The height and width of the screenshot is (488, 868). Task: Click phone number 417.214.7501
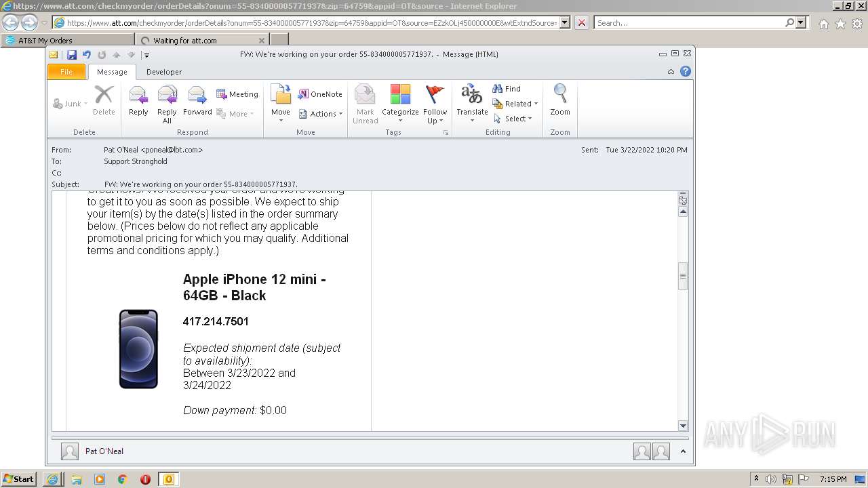coord(216,321)
